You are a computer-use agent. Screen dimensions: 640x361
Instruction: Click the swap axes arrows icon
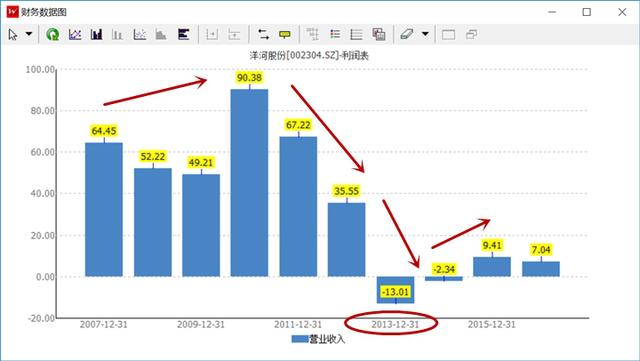click(263, 35)
